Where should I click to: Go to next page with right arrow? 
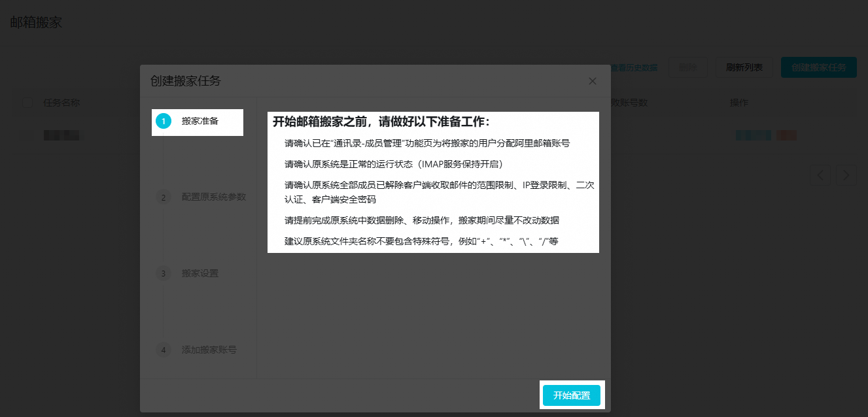846,175
